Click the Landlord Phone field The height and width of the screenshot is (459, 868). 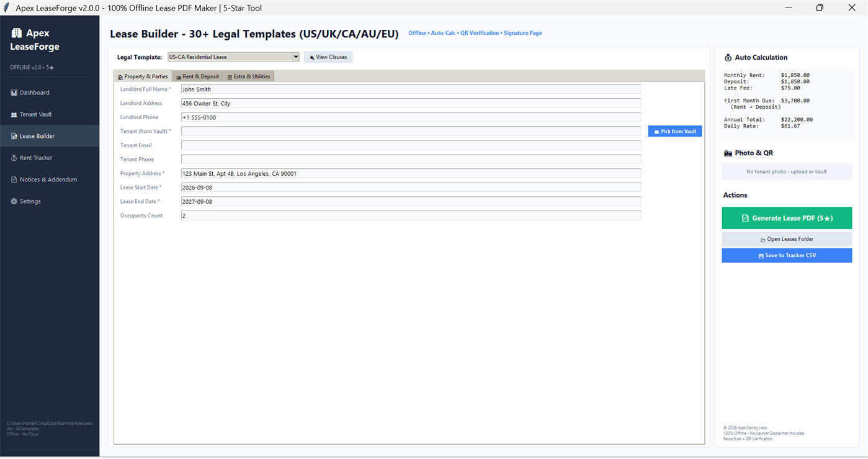tap(411, 117)
